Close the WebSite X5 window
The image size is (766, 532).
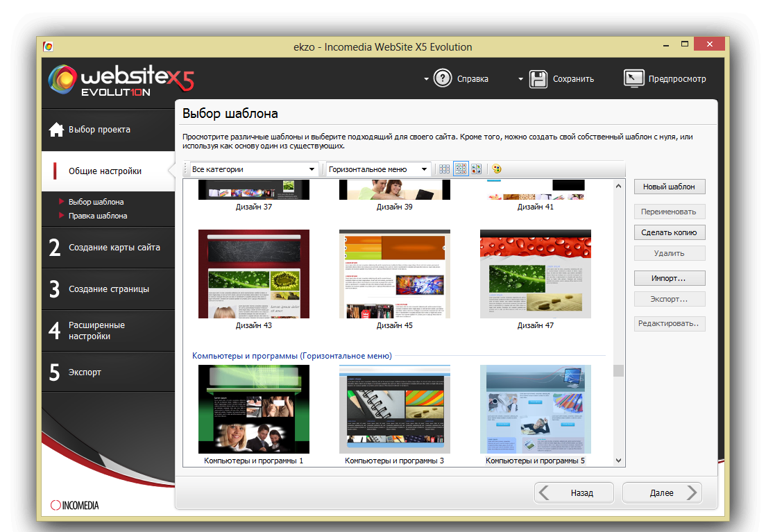[x=709, y=44]
